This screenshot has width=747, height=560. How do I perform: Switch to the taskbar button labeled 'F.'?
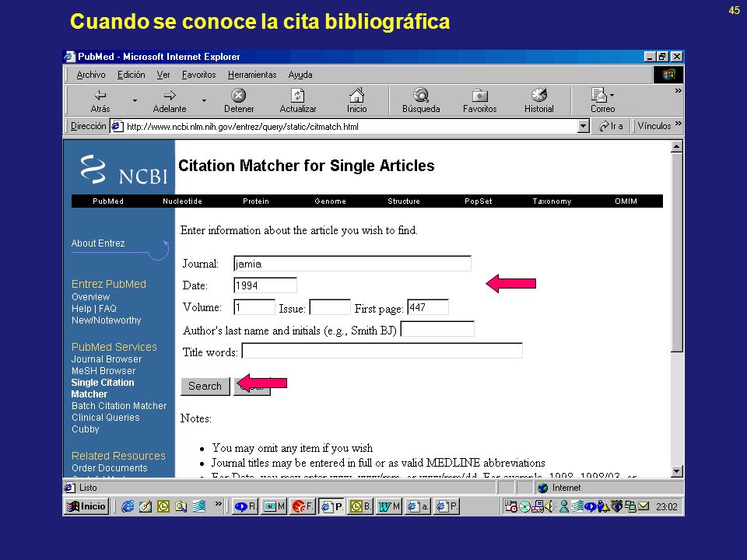coord(303,506)
